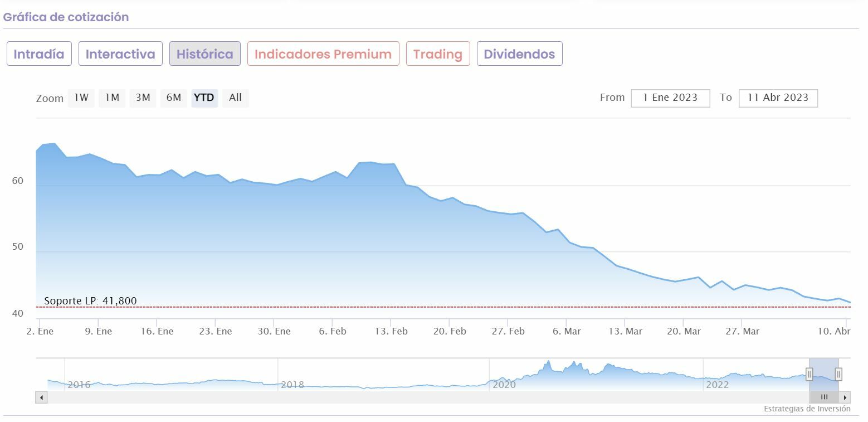
Task: Activate the YTD zoom range
Action: pos(204,98)
